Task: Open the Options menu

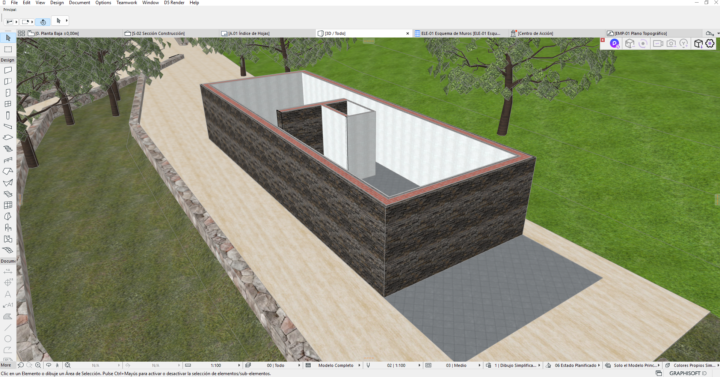Action: click(x=103, y=3)
